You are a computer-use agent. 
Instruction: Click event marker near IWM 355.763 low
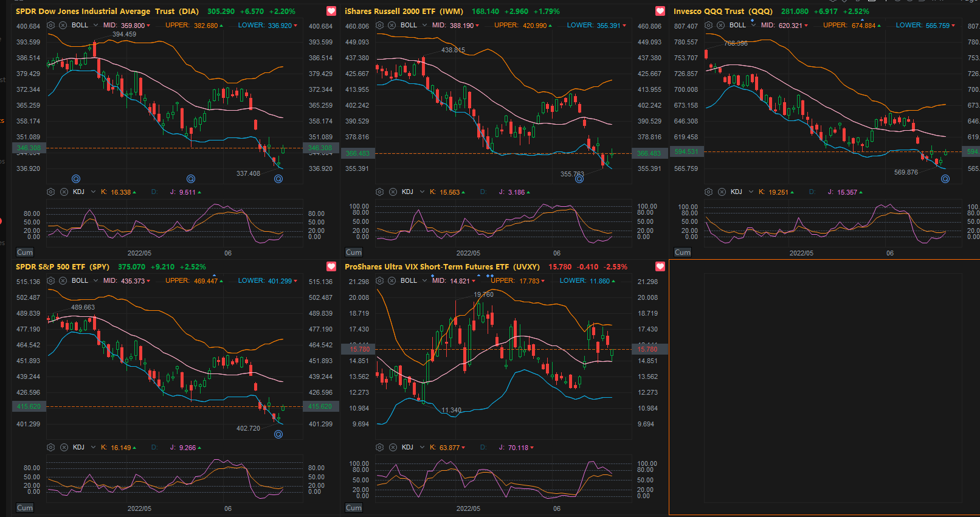(x=579, y=179)
